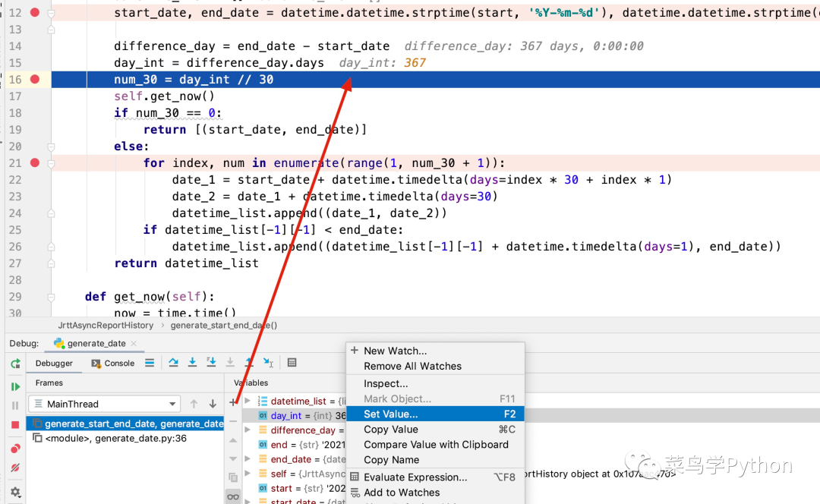Toggle breakpoint on line 12
This screenshot has height=504, width=820.
click(x=35, y=12)
